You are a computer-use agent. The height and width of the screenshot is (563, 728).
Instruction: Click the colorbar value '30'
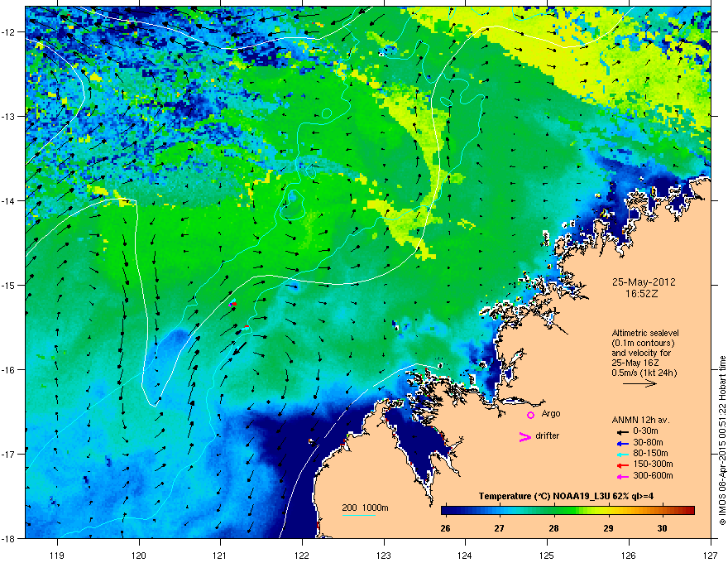[x=662, y=528]
